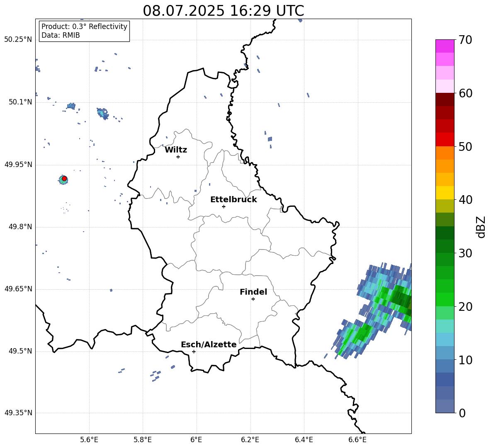Click the 49.65°N latitude label
The image size is (491, 448).
pos(18,289)
